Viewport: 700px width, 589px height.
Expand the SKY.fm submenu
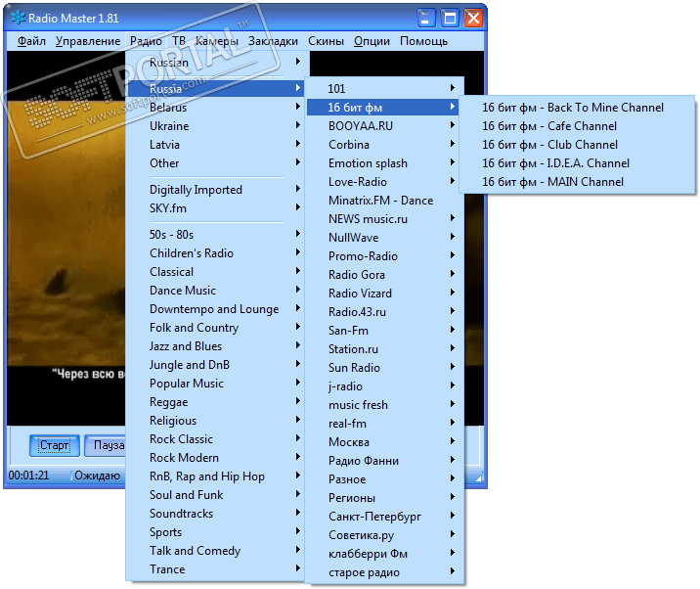pyautogui.click(x=216, y=208)
